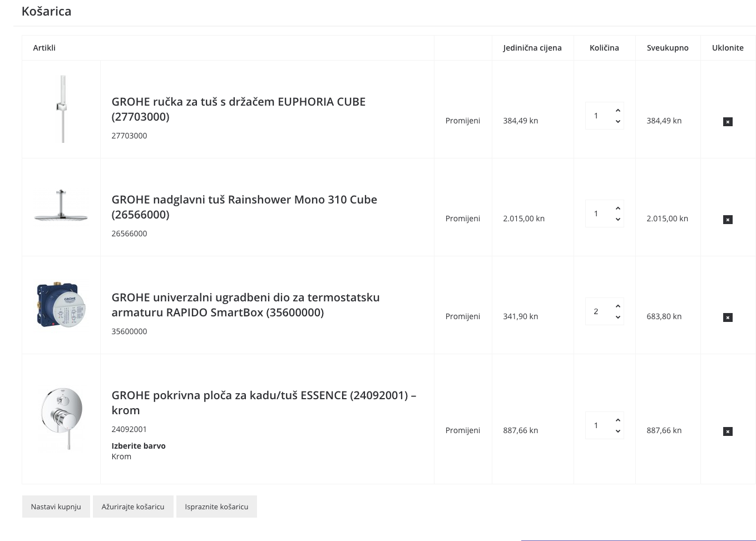756x541 pixels.
Task: Click blue SmartBox product thumbnail
Action: coord(61,305)
